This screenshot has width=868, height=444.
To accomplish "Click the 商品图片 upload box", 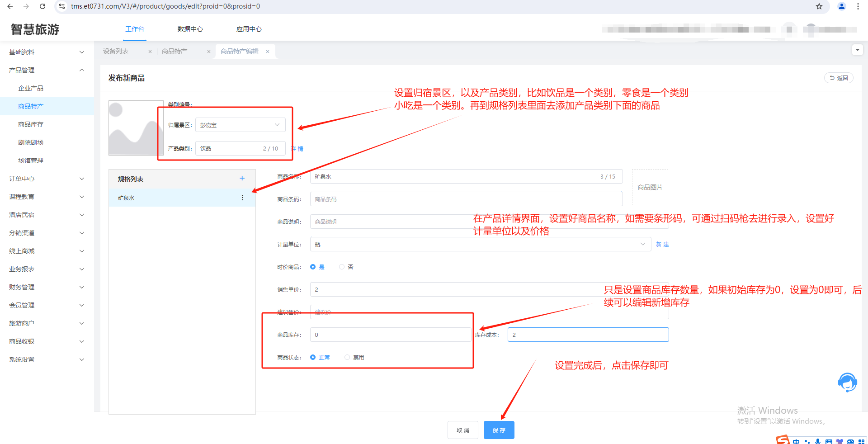I will 650,187.
